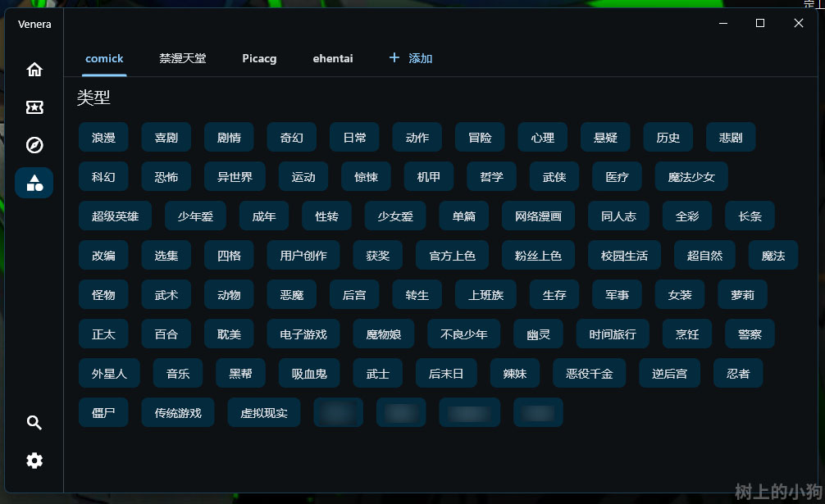This screenshot has height=504, width=825.
Task: Click the 电子游戏 genre tag
Action: pyautogui.click(x=303, y=334)
